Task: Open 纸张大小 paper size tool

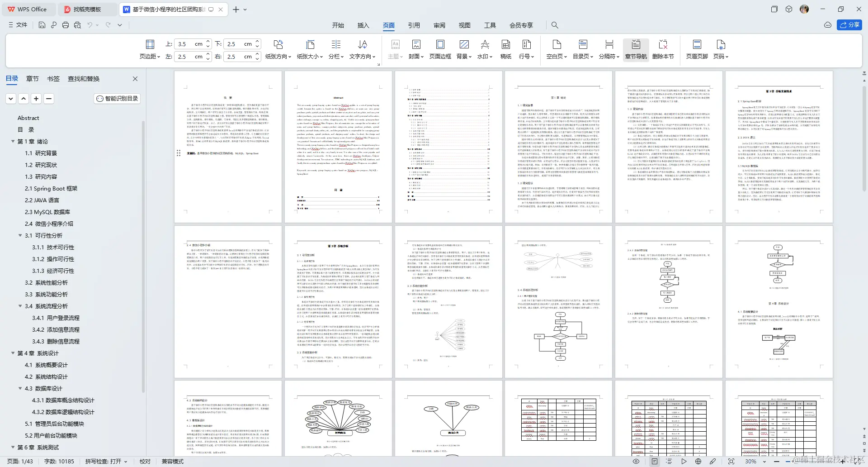Action: click(x=310, y=49)
